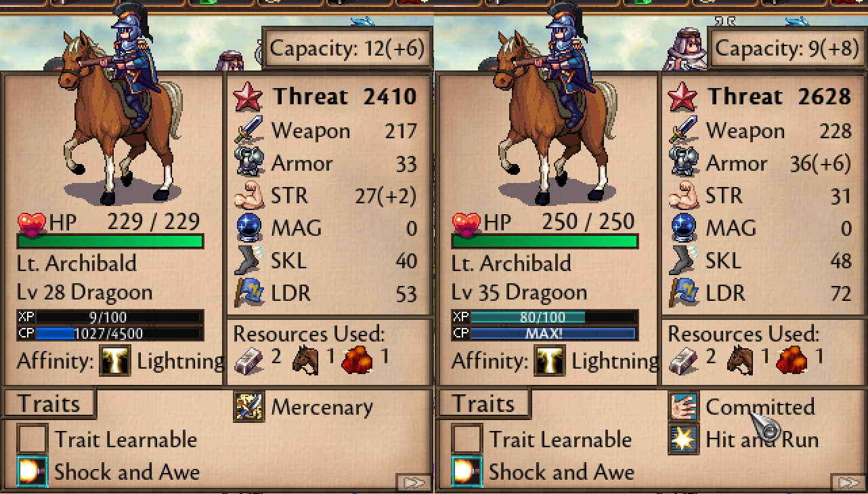Click the Capacity: 12(+6) label
Screen dimensions: 868x494
(x=347, y=48)
